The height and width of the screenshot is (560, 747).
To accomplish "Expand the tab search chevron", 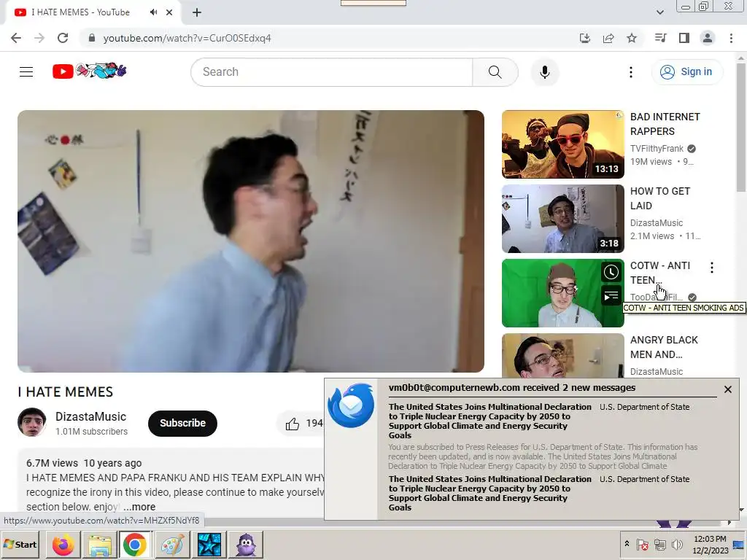I will click(x=659, y=12).
